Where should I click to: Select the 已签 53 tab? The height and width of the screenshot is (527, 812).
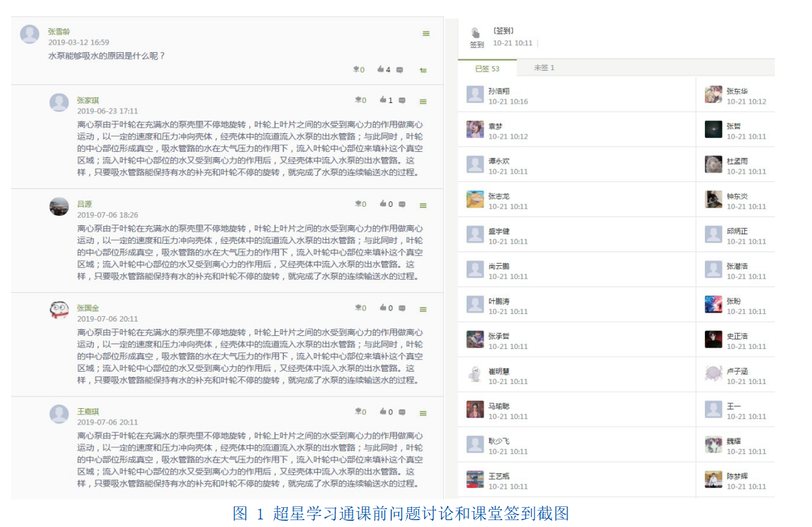(x=487, y=68)
